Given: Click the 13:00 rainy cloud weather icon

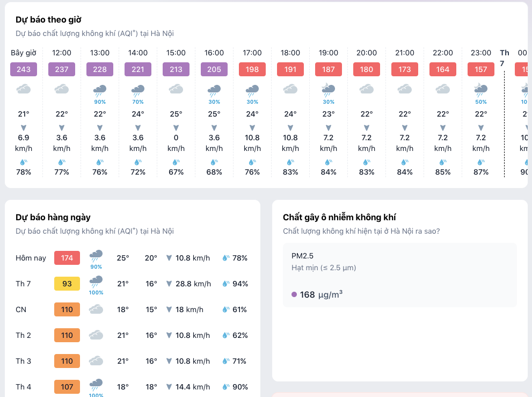Looking at the screenshot, I should click(100, 89).
